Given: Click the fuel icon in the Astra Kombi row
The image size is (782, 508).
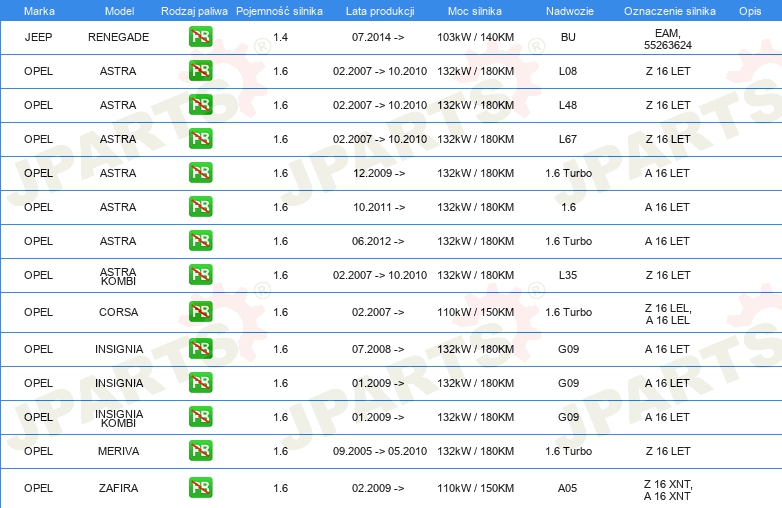Looking at the screenshot, I should pyautogui.click(x=200, y=275).
